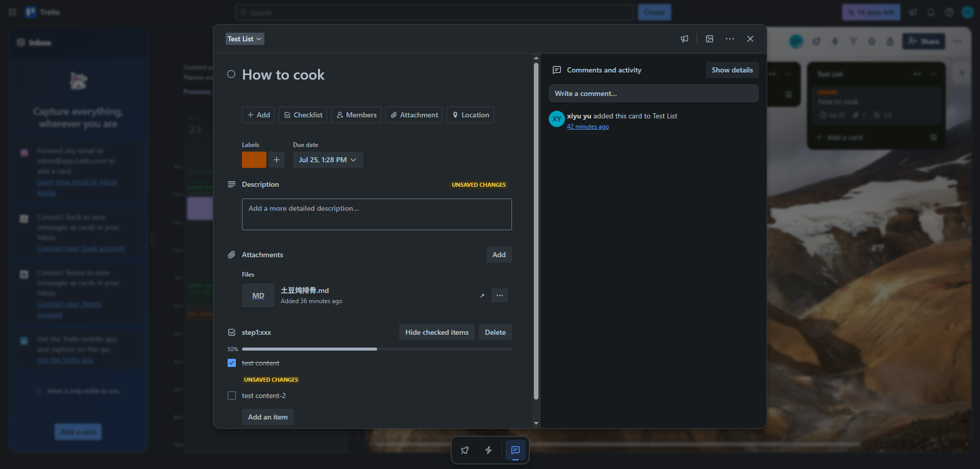Screen dimensions: 980x469
Task: Open the 42 minutes ago timestamp link
Action: tap(588, 127)
